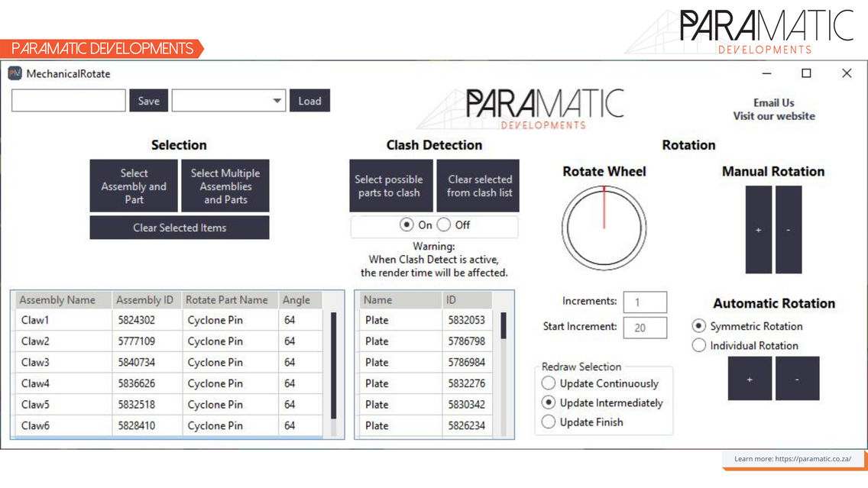Click Select possible parts to clash
Viewport: 868px width, 488px height.
[x=390, y=186]
